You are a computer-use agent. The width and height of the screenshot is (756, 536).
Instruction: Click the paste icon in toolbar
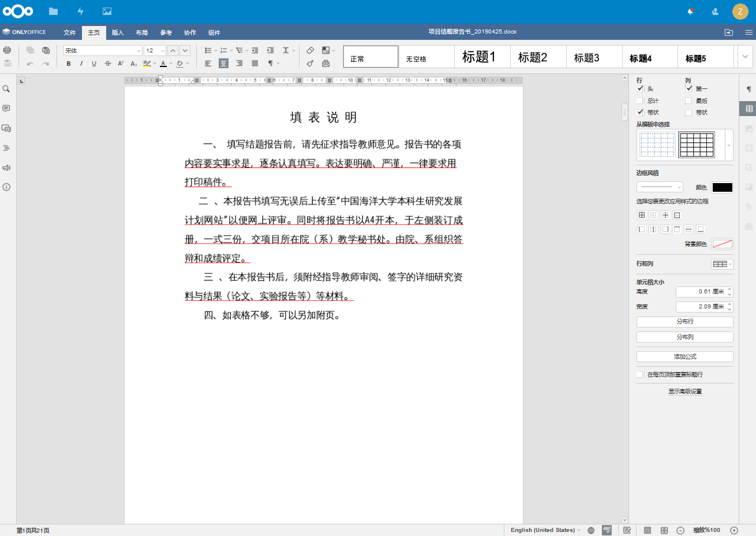pyautogui.click(x=46, y=50)
